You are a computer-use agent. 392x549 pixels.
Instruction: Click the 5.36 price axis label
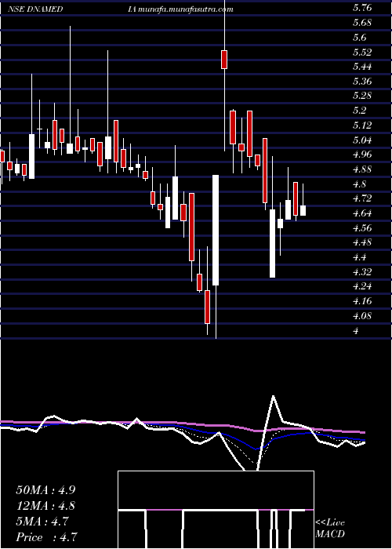pos(362,82)
